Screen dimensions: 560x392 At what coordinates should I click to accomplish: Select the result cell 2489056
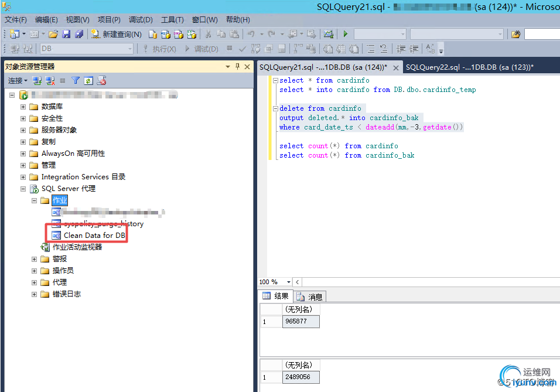tap(301, 377)
